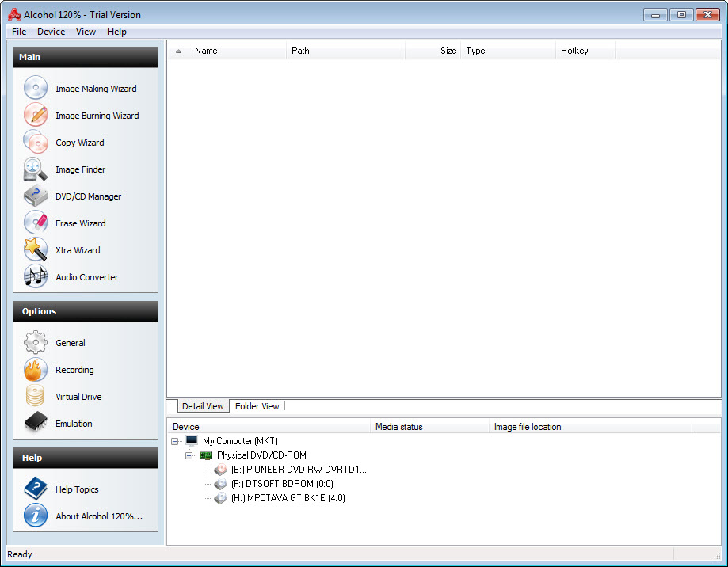
Task: Click the Options panel header
Action: 86,311
